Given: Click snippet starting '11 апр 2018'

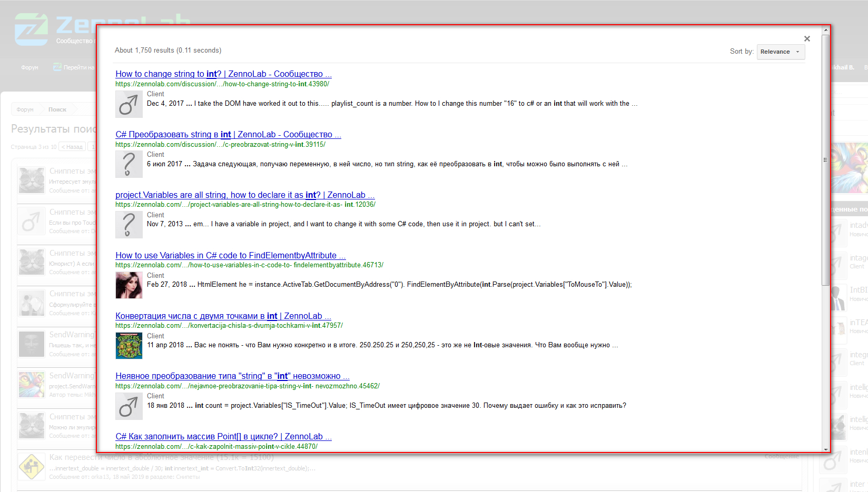Looking at the screenshot, I should click(383, 345).
